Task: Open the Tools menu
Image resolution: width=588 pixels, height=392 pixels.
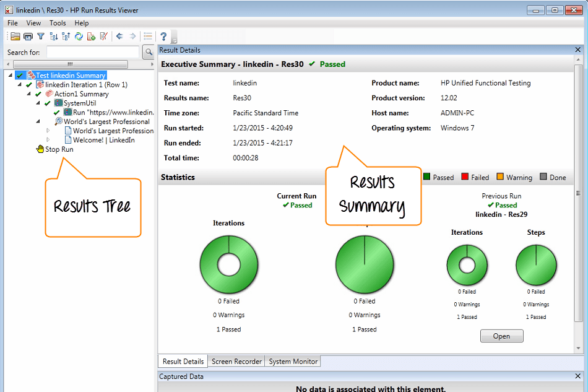Action: [x=58, y=23]
